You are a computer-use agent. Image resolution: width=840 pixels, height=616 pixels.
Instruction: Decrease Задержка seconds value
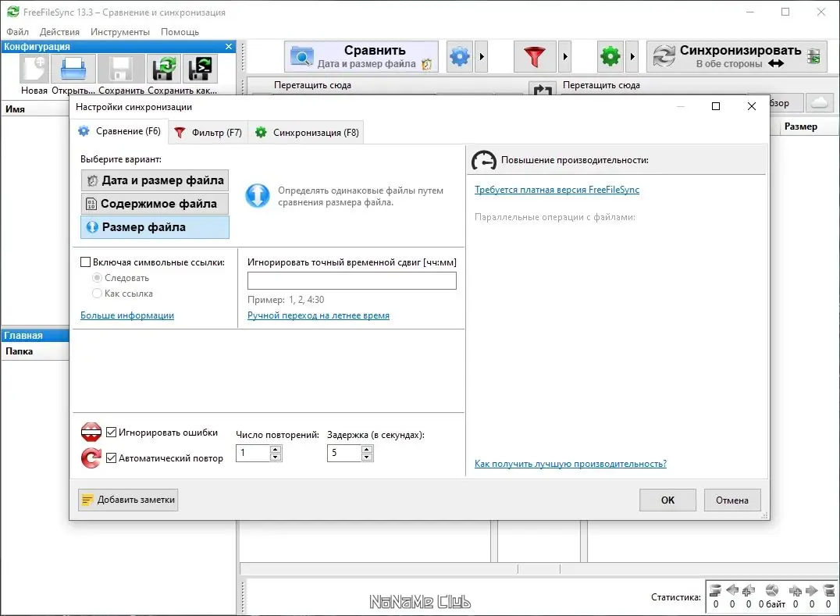[x=367, y=457]
